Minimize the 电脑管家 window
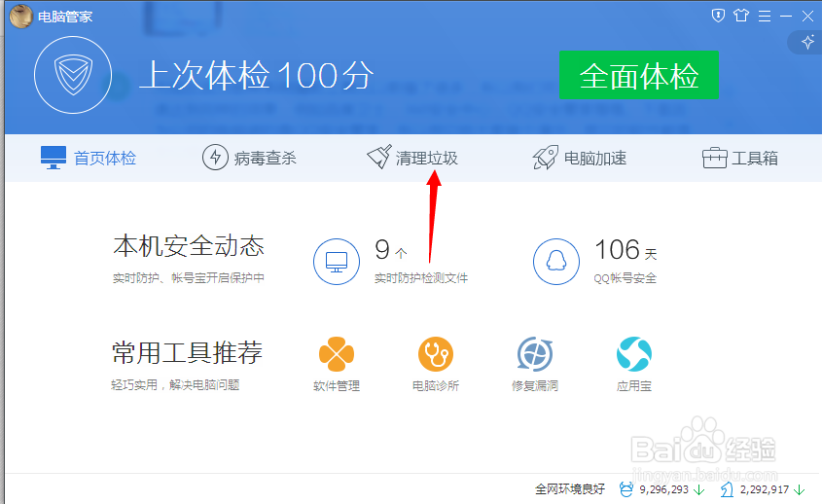The width and height of the screenshot is (822, 504). click(x=786, y=17)
